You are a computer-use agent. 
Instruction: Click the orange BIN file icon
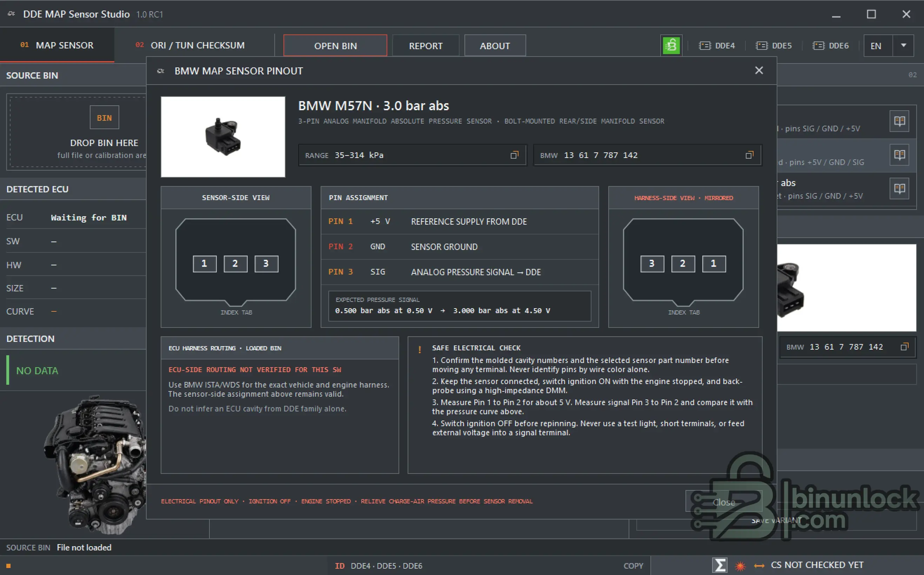[x=104, y=118]
